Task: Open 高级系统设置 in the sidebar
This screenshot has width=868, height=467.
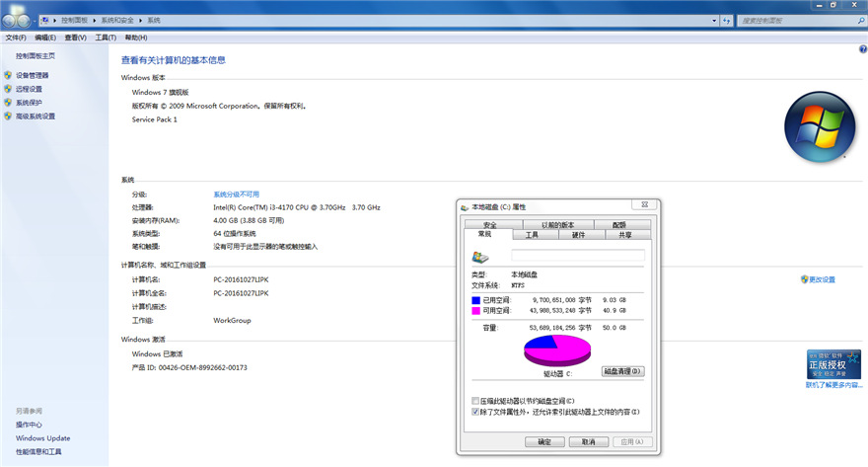Action: click(x=36, y=117)
